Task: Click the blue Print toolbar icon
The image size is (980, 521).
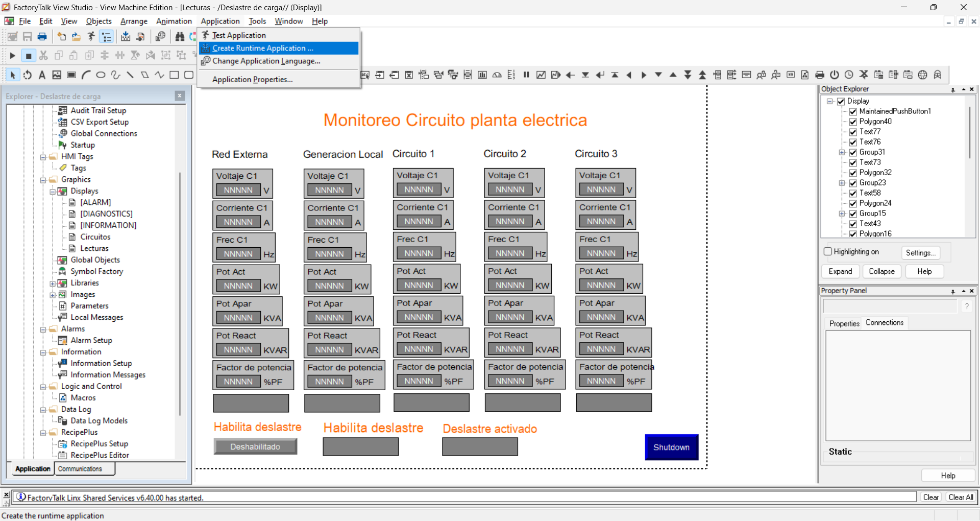Action: click(x=42, y=37)
